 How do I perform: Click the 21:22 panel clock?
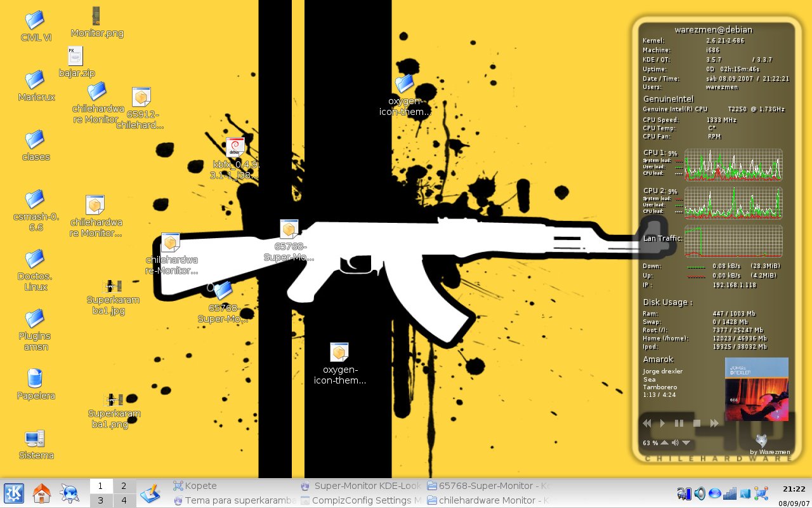point(794,489)
